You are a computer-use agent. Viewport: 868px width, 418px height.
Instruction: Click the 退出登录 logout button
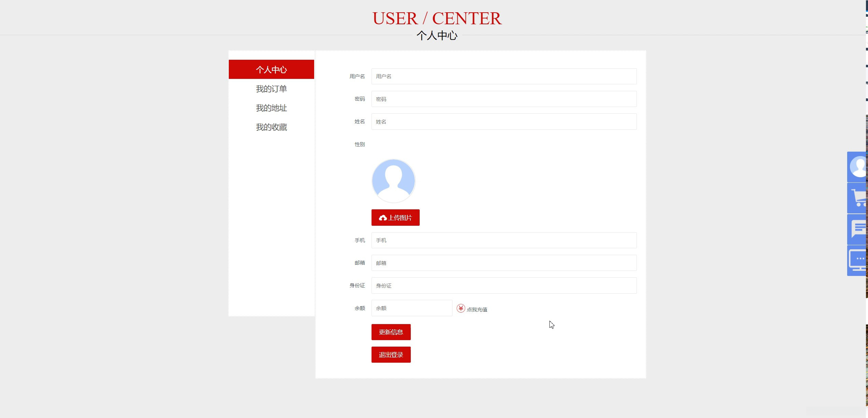[x=391, y=354]
